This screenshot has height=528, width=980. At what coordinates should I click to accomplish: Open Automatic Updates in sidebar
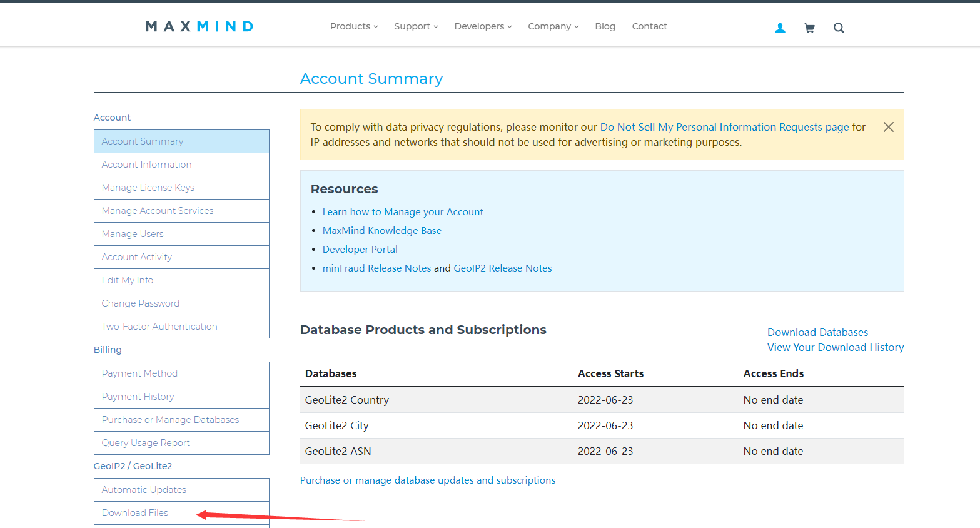(181, 490)
